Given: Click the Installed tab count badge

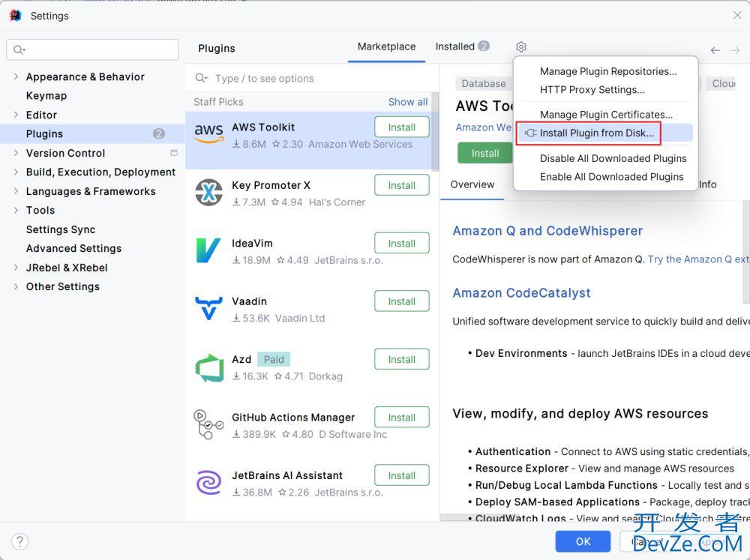Looking at the screenshot, I should click(484, 46).
